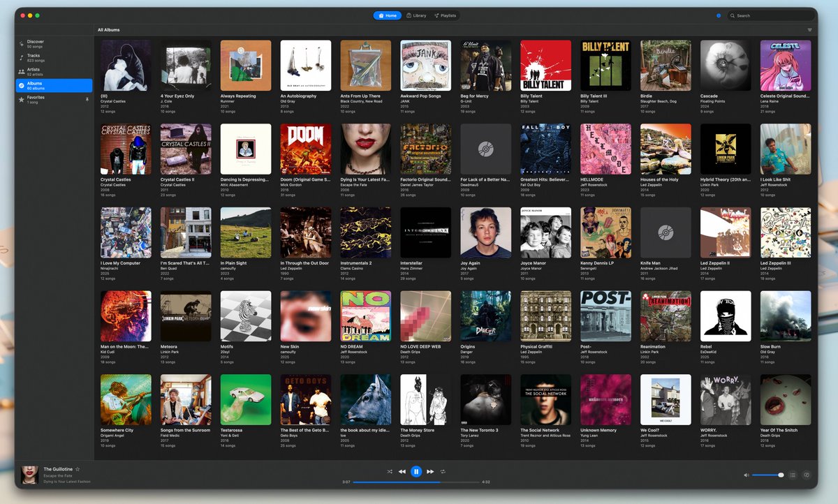Open Celeste Original Soundtrack album
The height and width of the screenshot is (504, 838).
[x=786, y=65]
